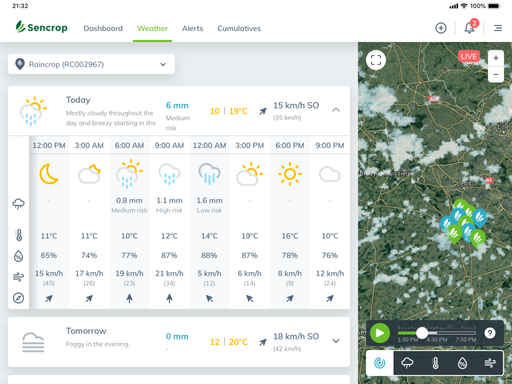Open the radar help question mark

490,333
